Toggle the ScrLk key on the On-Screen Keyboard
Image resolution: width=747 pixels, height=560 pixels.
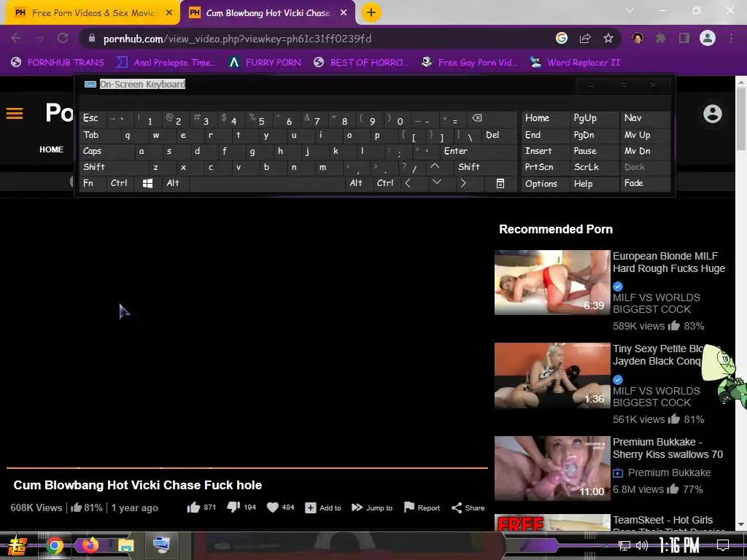click(x=594, y=167)
